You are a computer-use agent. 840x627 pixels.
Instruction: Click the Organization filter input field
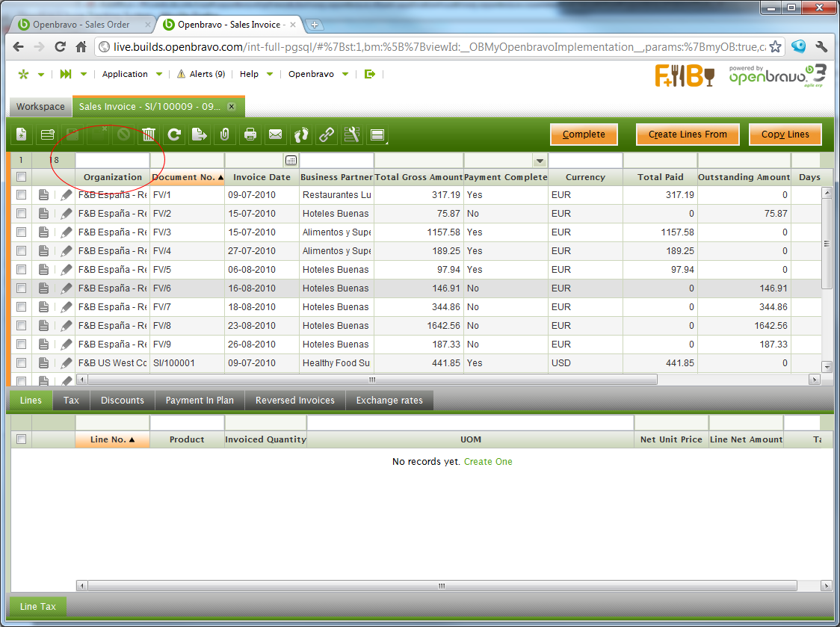coord(113,160)
